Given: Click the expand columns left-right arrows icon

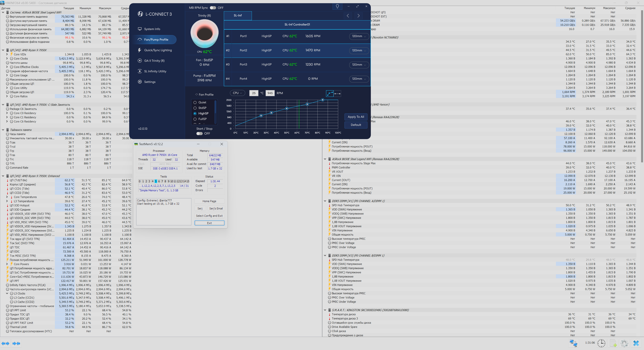Looking at the screenshot, I should pos(5,343).
